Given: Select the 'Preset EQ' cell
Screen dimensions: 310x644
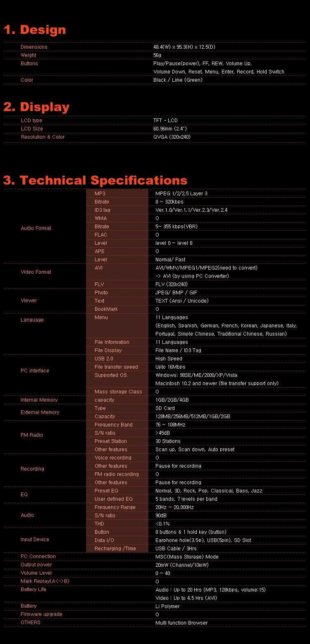Looking at the screenshot, I should tap(117, 491).
